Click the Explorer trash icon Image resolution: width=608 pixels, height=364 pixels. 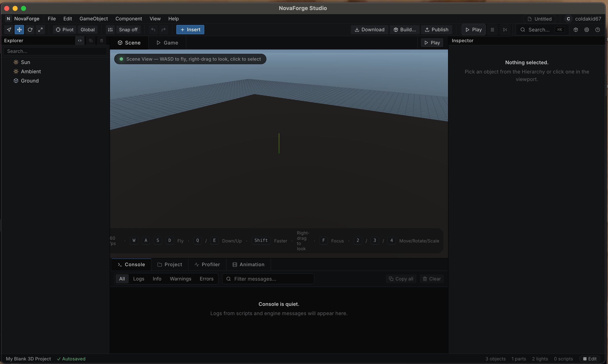click(102, 41)
